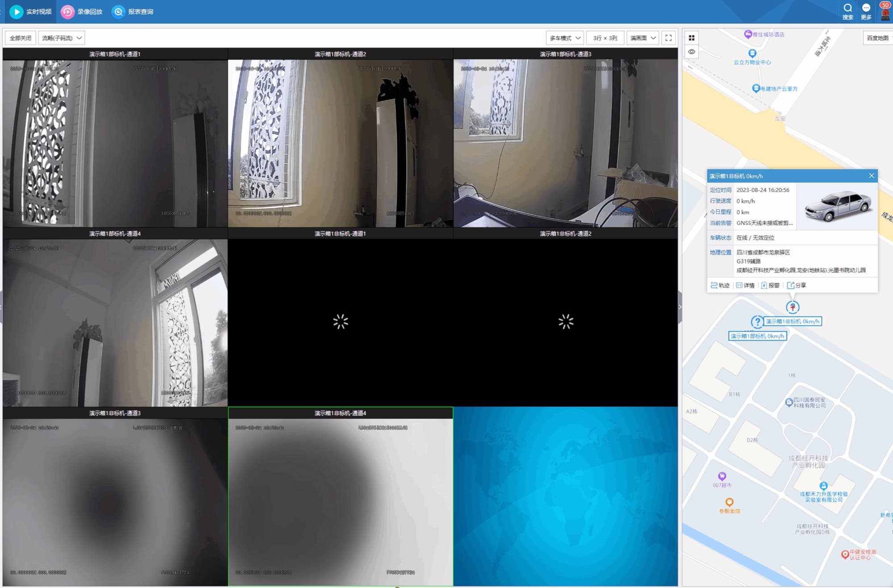Open the 报表查询 report query tab
The image size is (893, 588).
[x=133, y=12]
